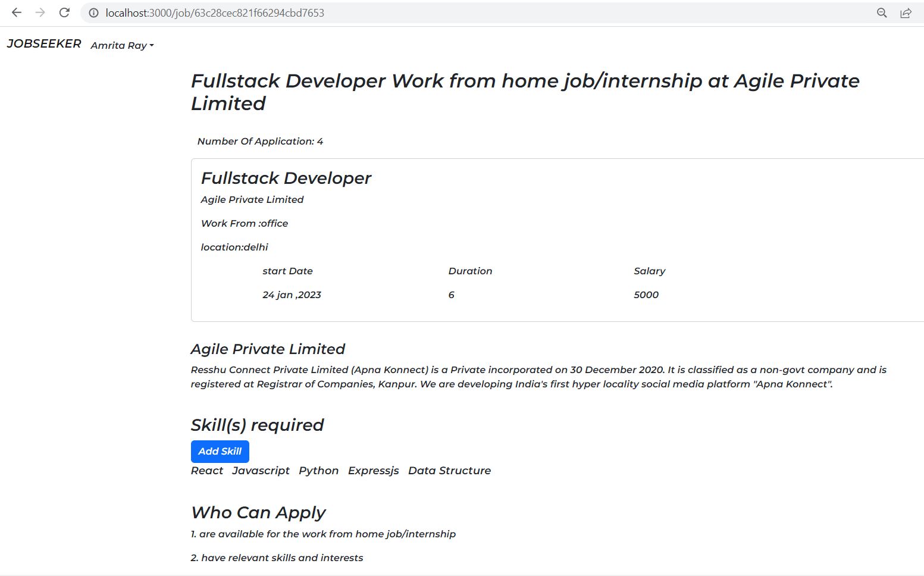Select the Expressjs skill tag

[373, 470]
